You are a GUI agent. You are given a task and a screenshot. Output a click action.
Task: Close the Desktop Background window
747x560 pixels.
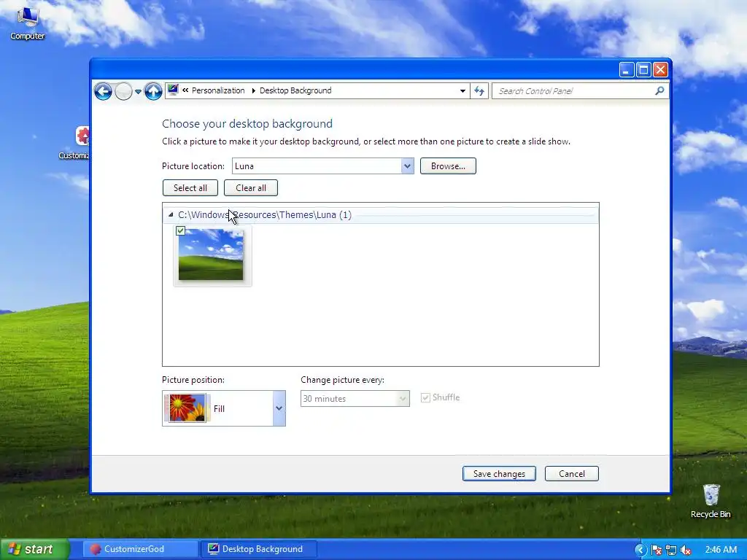tap(660, 70)
